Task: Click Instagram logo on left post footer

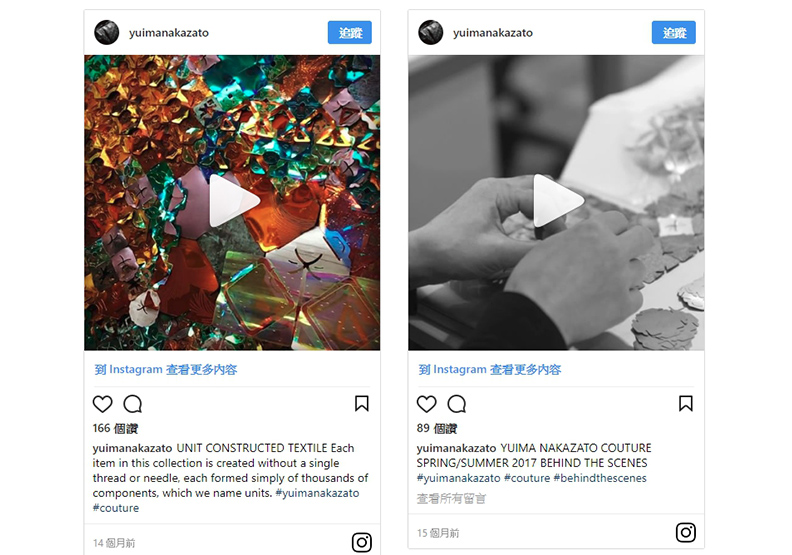Action: [362, 542]
